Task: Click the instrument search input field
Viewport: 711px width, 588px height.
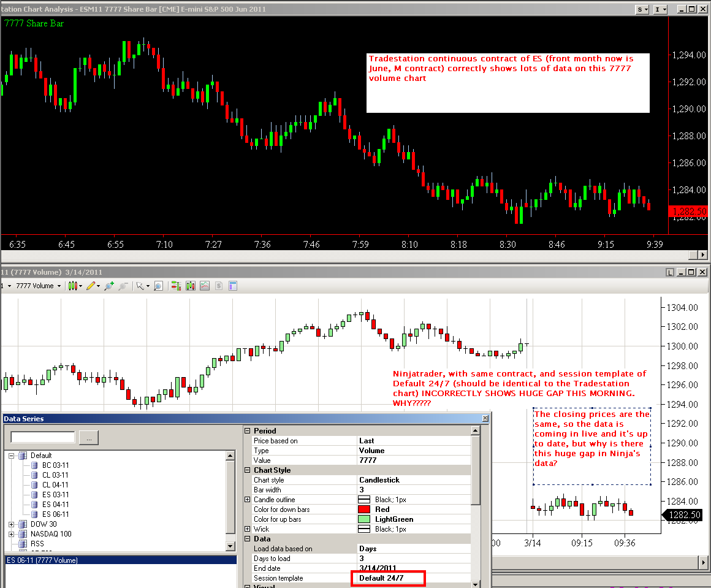Action: coord(43,437)
